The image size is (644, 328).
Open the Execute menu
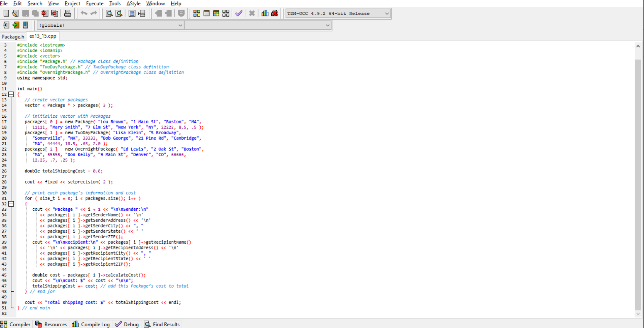coord(95,3)
